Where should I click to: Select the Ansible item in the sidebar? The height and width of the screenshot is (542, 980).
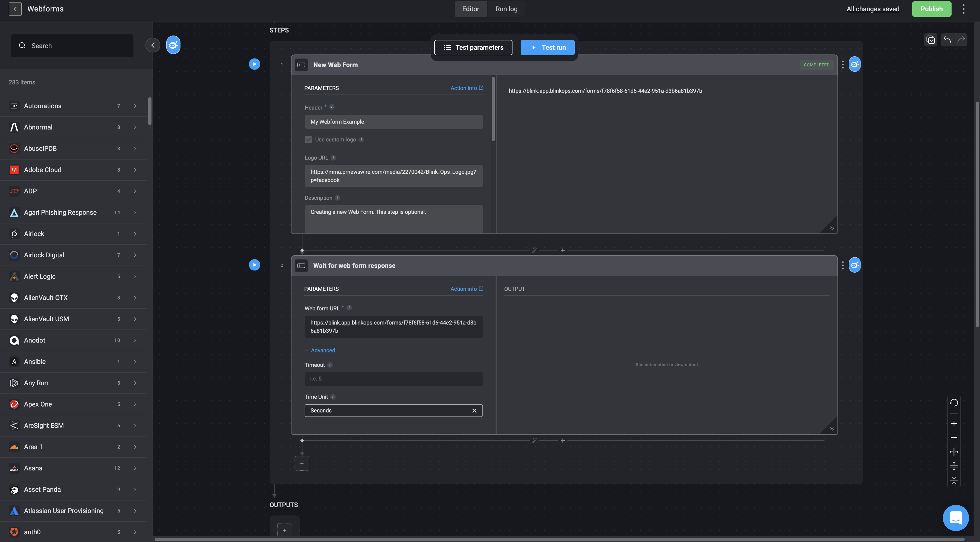(73, 361)
